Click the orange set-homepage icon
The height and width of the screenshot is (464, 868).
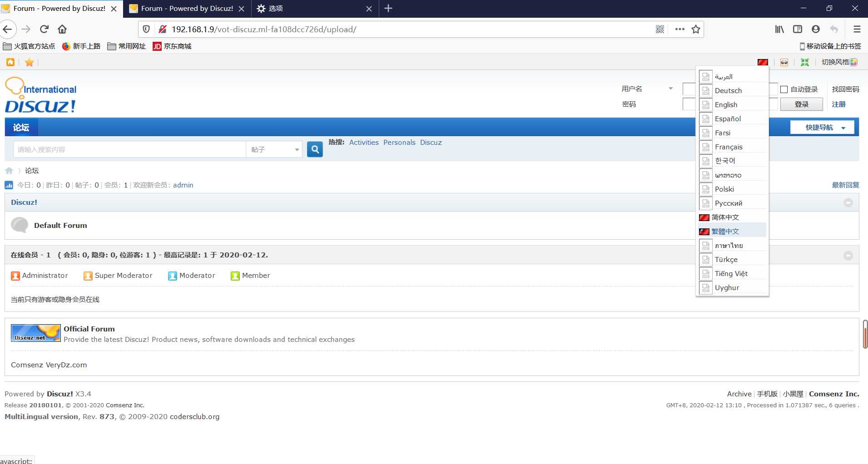pyautogui.click(x=10, y=62)
